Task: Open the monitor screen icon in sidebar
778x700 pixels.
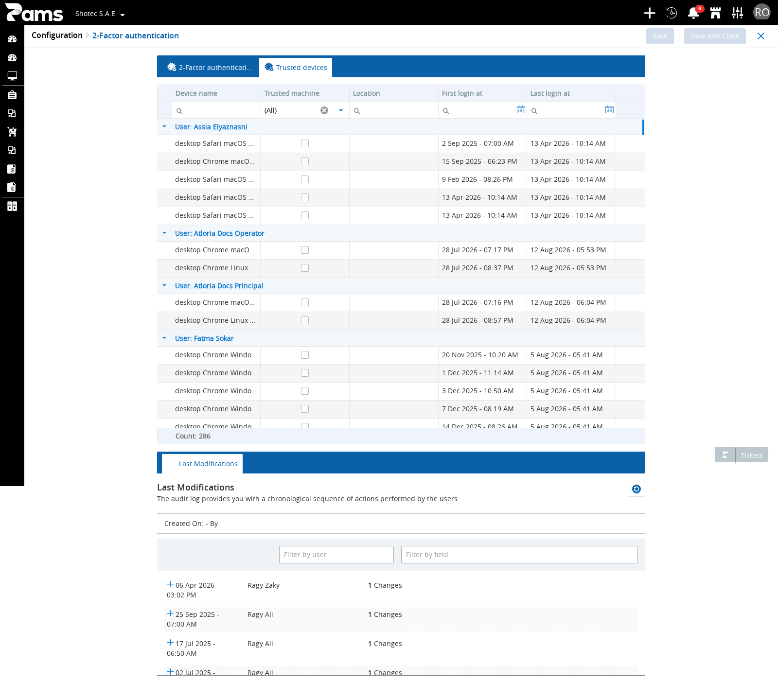Action: coord(12,76)
